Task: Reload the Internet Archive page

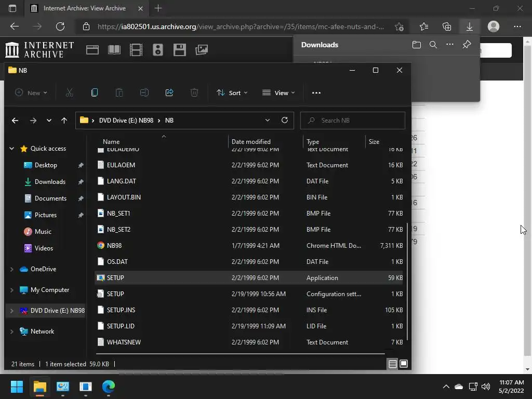Action: pos(60,26)
